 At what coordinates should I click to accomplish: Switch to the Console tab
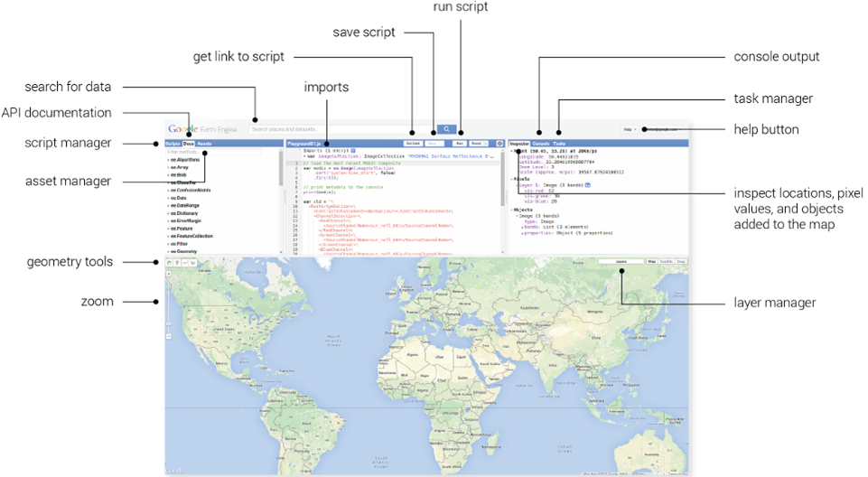541,144
